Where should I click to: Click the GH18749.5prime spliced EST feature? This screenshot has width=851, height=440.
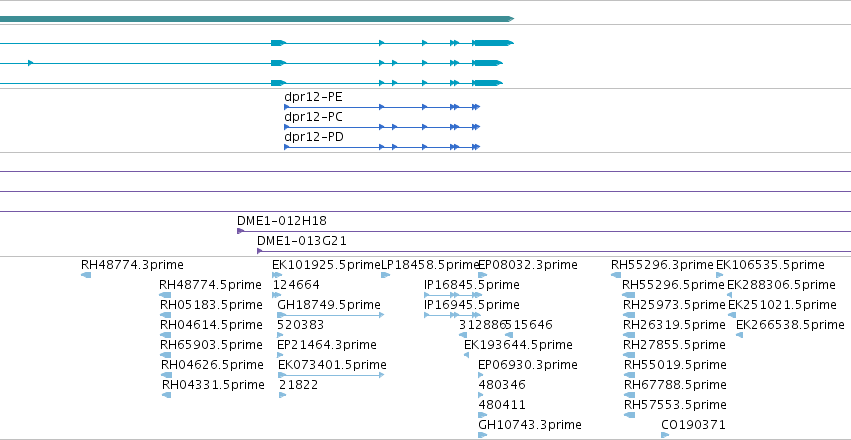click(x=331, y=315)
